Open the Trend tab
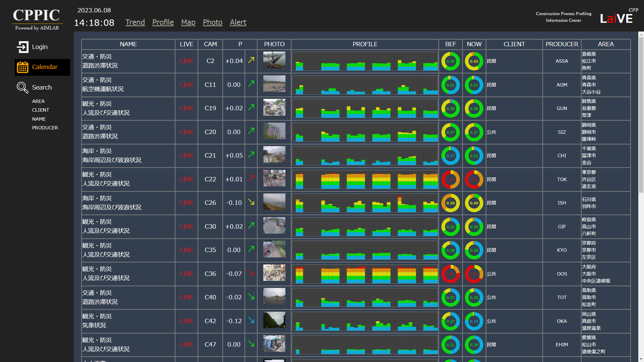This screenshot has width=644, height=362. pos(135,22)
